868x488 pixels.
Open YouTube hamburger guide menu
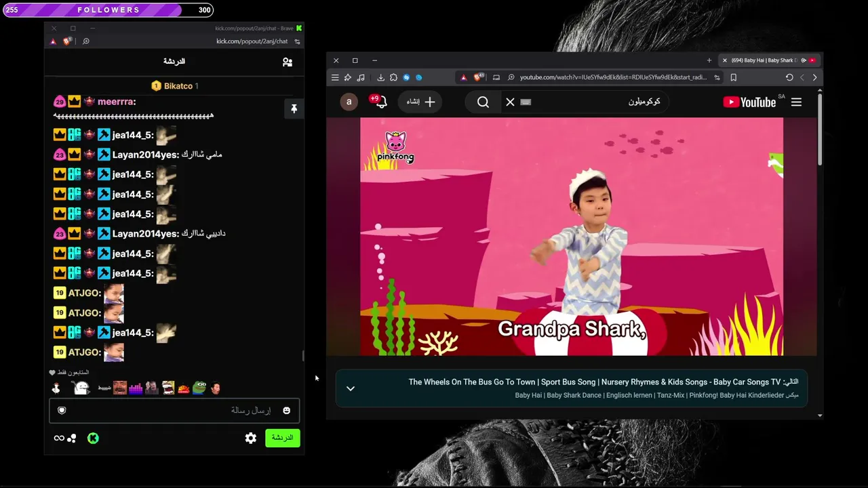click(x=796, y=102)
